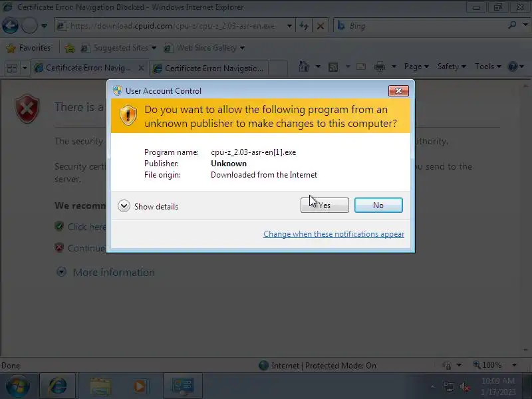Refresh the page in Internet Explorer
The height and width of the screenshot is (399, 532).
pos(304,26)
